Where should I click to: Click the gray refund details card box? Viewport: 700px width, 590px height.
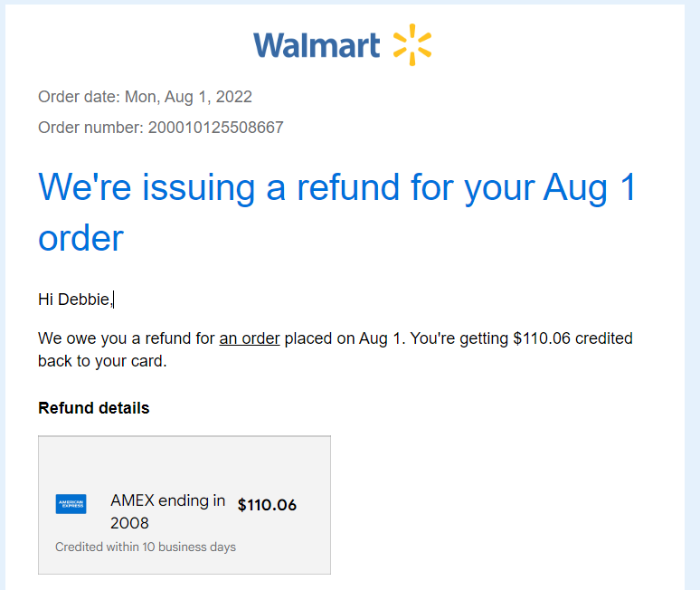[184, 505]
